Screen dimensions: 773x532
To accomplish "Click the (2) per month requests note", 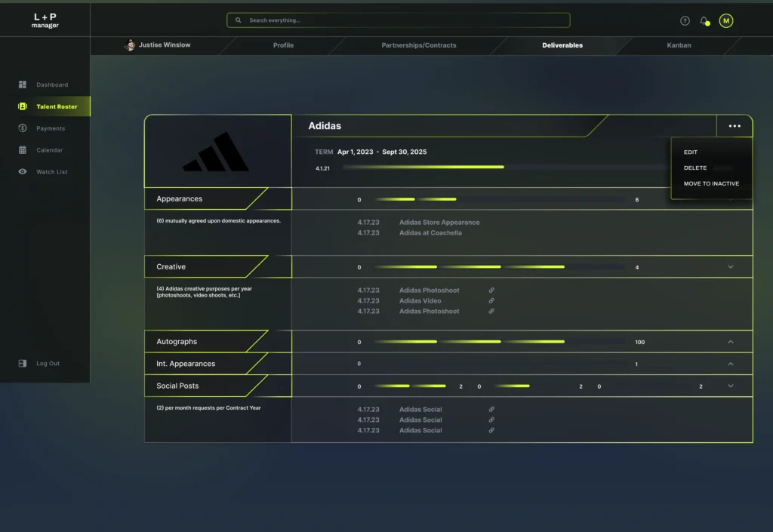I will [208, 407].
